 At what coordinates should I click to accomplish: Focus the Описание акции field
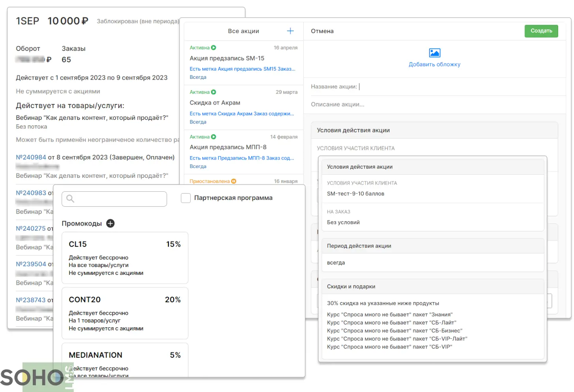click(x=434, y=105)
